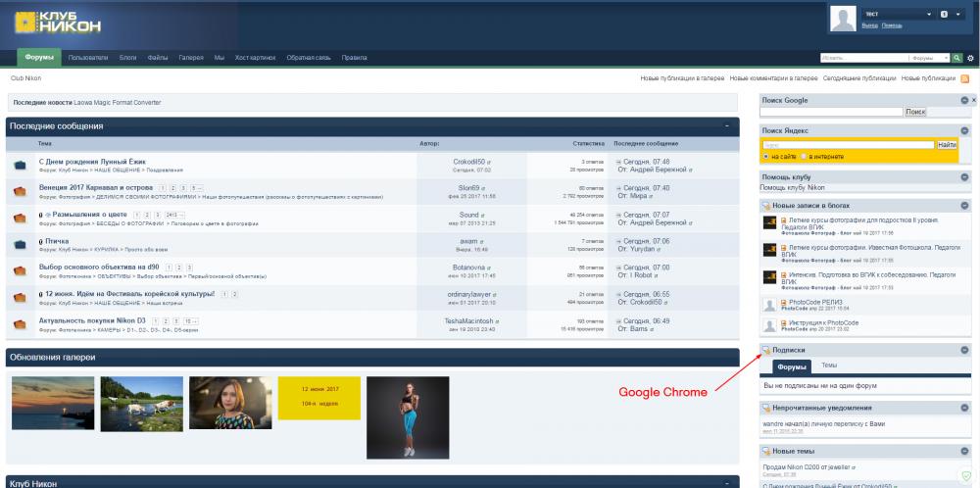Viewport: 980px width, 488px height.
Task: Open the Галерея navigation item
Action: (x=191, y=58)
